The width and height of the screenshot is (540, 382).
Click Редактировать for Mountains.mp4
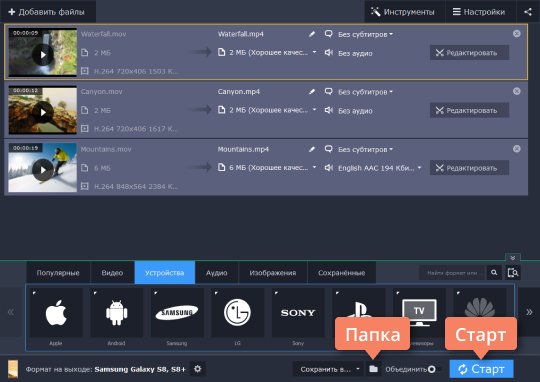pyautogui.click(x=469, y=168)
